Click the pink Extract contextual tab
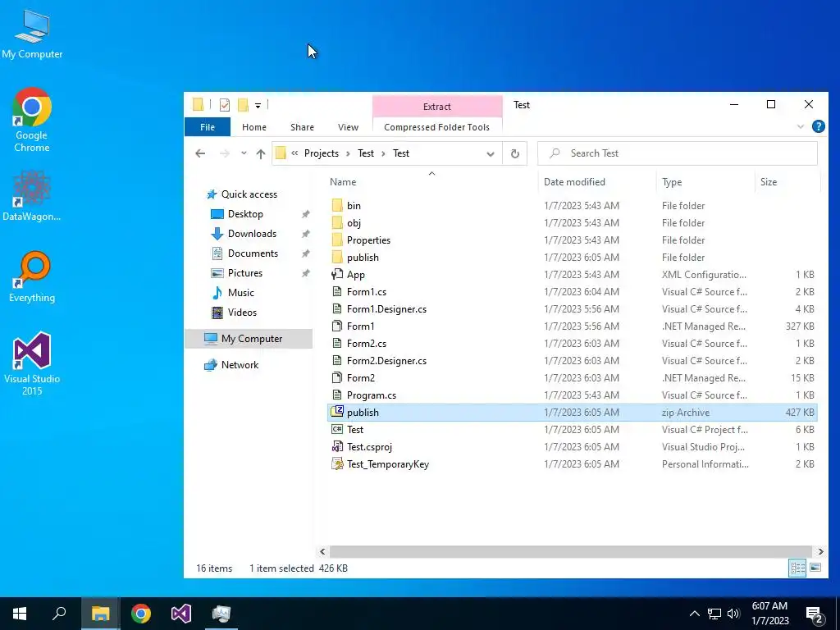This screenshot has width=840, height=630. click(437, 106)
